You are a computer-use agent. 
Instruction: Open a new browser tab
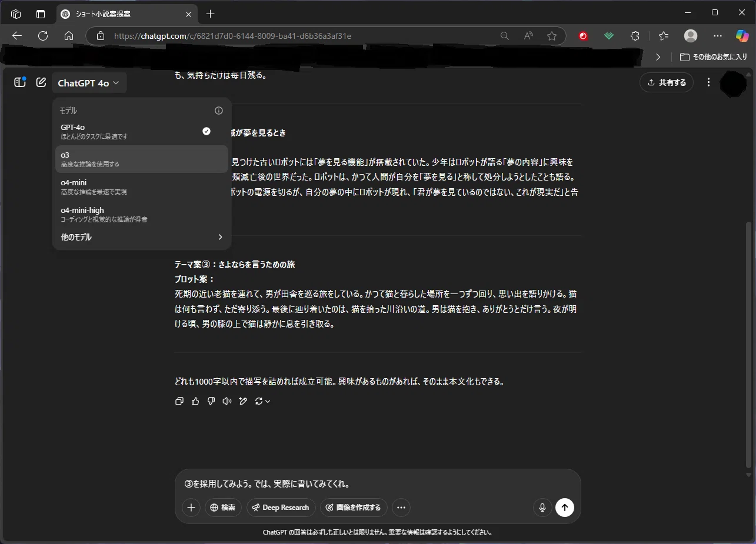[x=211, y=14]
